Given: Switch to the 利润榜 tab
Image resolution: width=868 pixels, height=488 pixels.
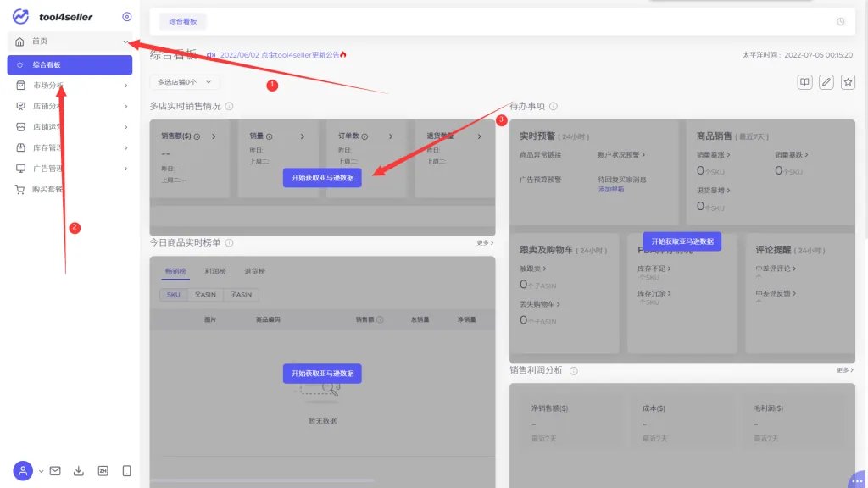Looking at the screenshot, I should pyautogui.click(x=215, y=272).
